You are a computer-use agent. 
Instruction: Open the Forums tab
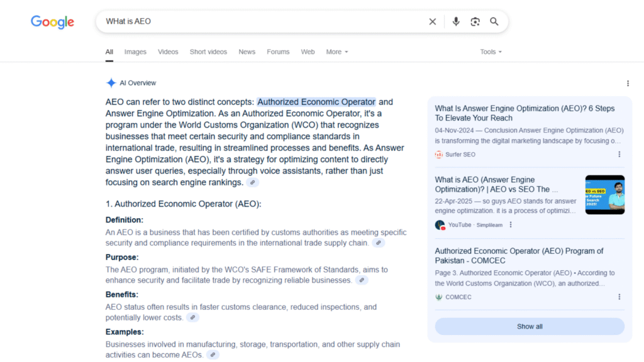(x=278, y=52)
